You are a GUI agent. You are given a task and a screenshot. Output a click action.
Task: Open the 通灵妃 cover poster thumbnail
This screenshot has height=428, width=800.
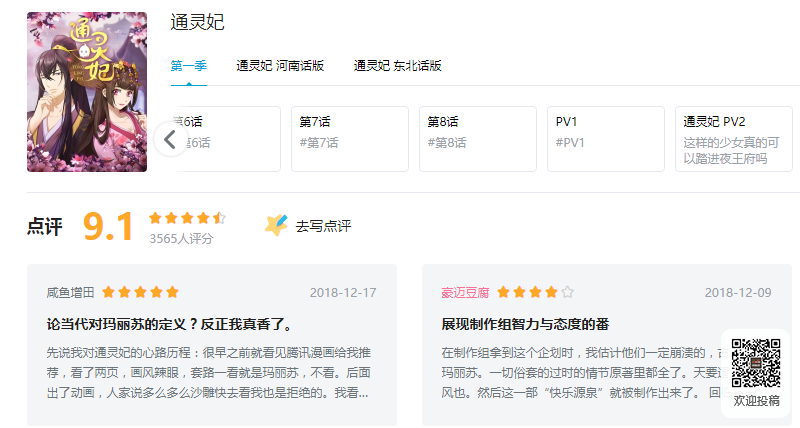pyautogui.click(x=87, y=91)
